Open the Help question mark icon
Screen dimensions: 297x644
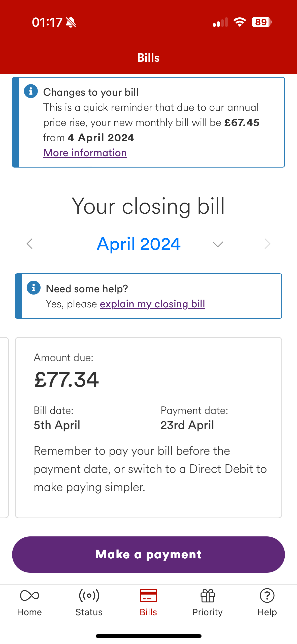pyautogui.click(x=267, y=596)
